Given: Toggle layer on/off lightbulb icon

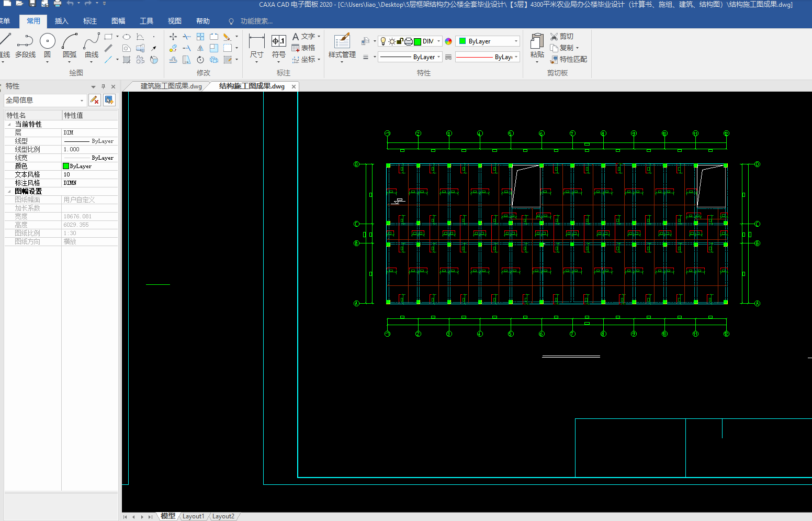Looking at the screenshot, I should click(x=383, y=41).
